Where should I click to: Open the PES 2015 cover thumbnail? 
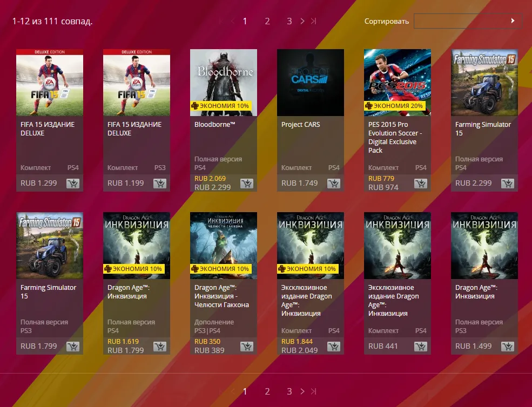(398, 83)
